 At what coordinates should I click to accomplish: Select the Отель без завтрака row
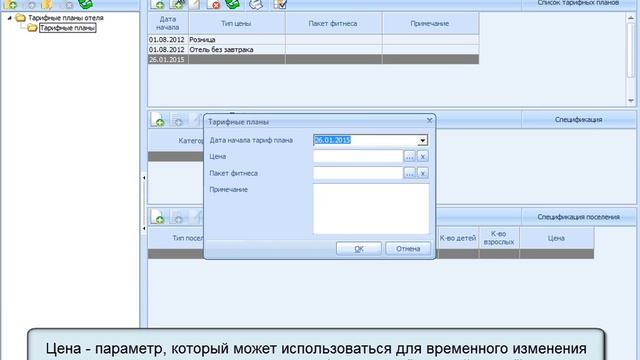[313, 49]
